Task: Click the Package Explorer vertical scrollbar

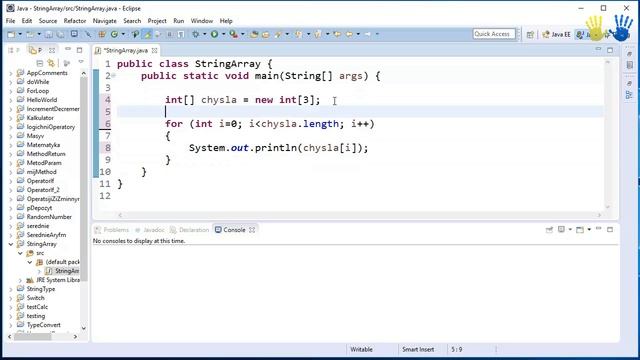Action: click(x=84, y=180)
